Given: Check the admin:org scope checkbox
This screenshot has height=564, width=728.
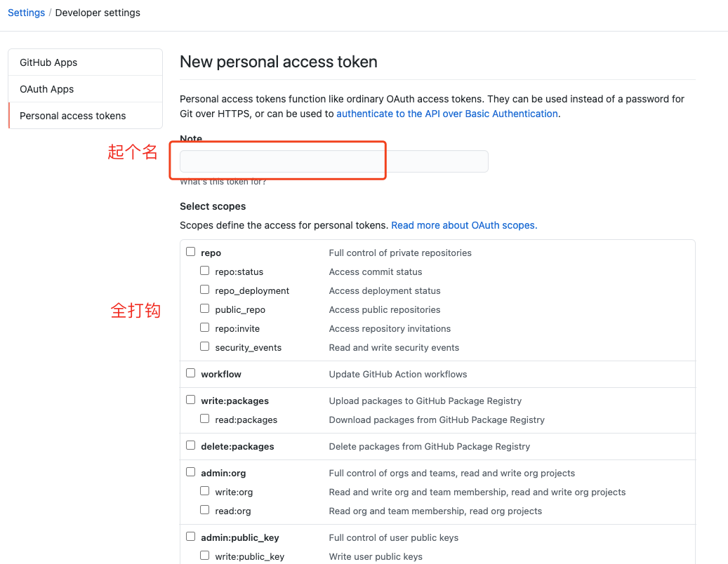Looking at the screenshot, I should click(191, 472).
